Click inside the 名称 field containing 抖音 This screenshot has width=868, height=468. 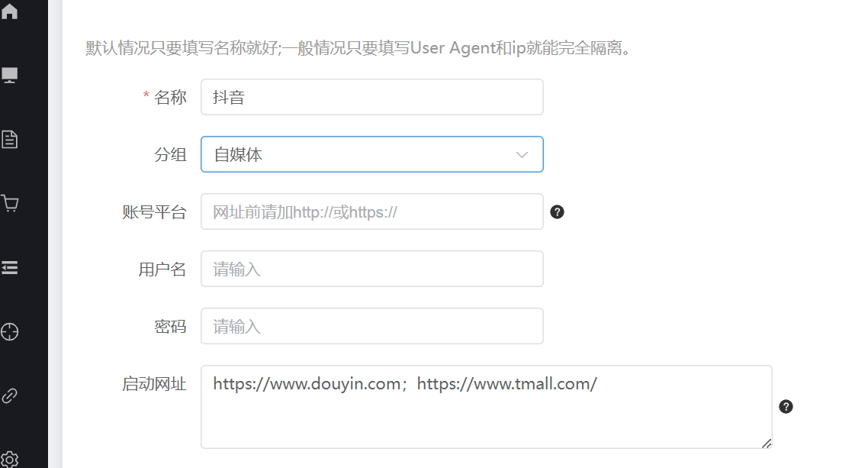point(371,97)
